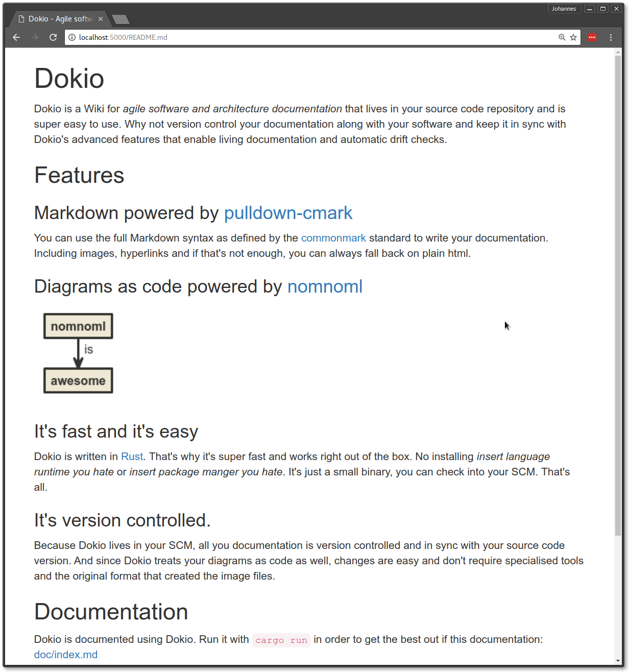This screenshot has height=672, width=629.
Task: Click the 'Dokio' main heading
Action: click(x=69, y=79)
